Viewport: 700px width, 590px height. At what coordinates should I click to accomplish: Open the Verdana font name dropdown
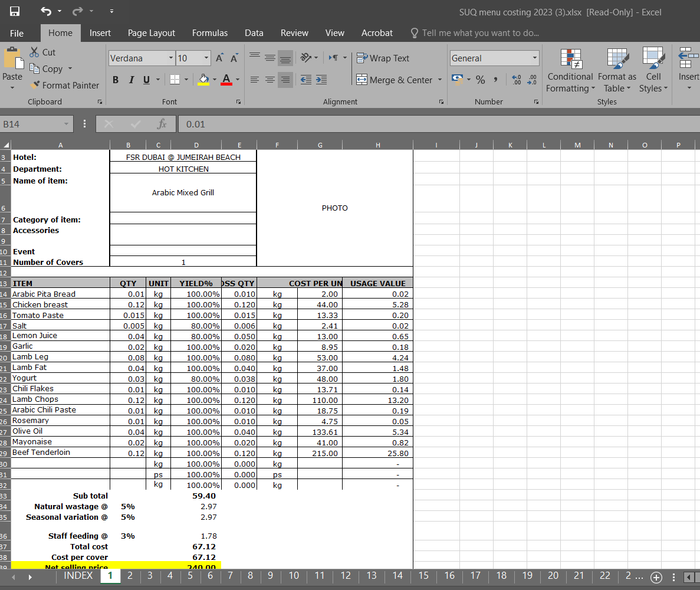pyautogui.click(x=171, y=58)
